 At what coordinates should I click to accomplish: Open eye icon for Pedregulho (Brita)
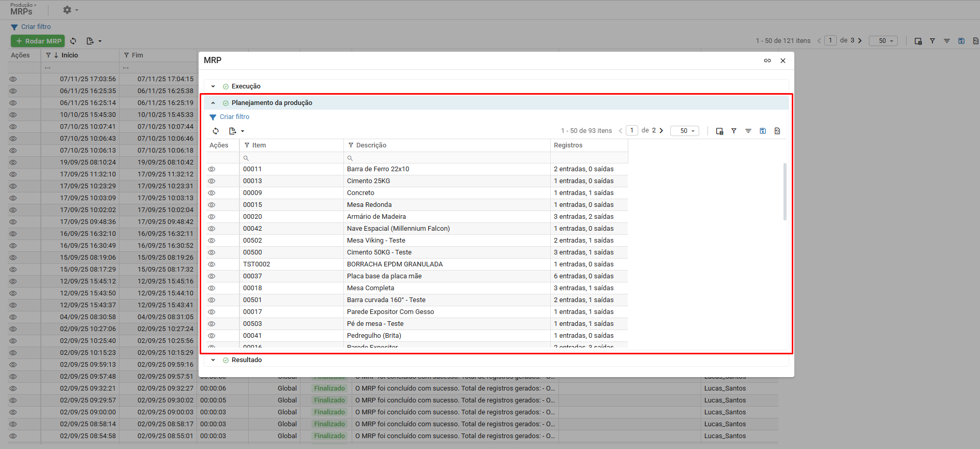212,336
